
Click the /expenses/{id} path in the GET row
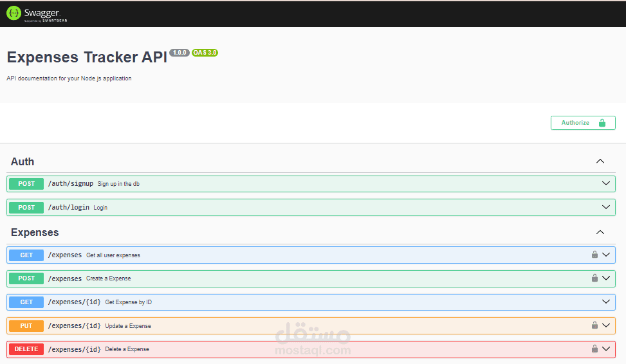[x=74, y=302]
